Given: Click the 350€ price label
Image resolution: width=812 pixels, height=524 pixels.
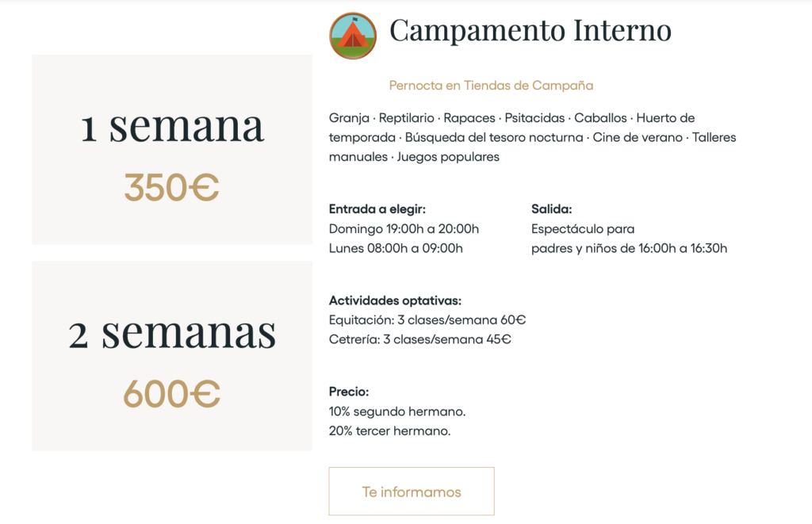Looking at the screenshot, I should click(x=171, y=187).
